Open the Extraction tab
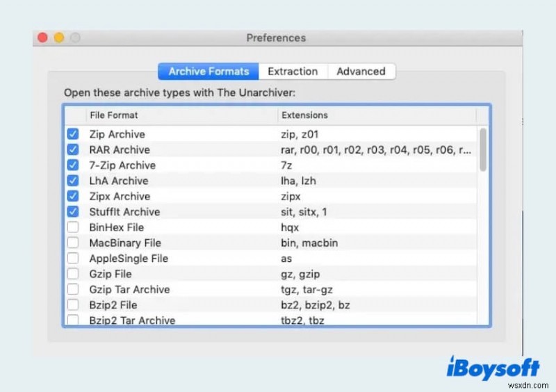 pyautogui.click(x=293, y=72)
